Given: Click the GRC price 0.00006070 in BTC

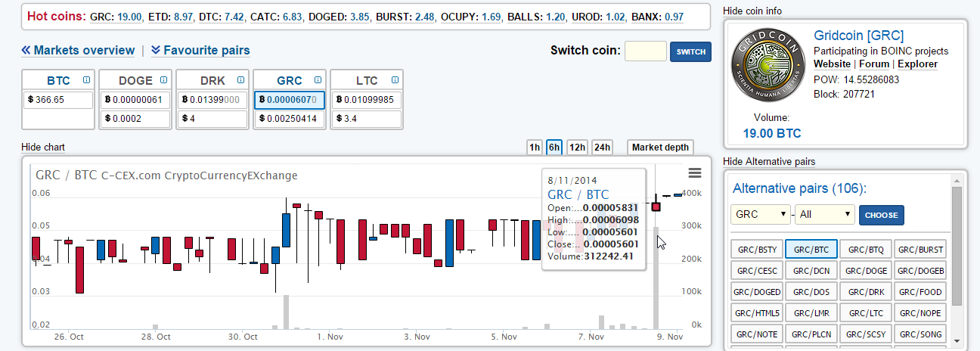Looking at the screenshot, I should [290, 100].
